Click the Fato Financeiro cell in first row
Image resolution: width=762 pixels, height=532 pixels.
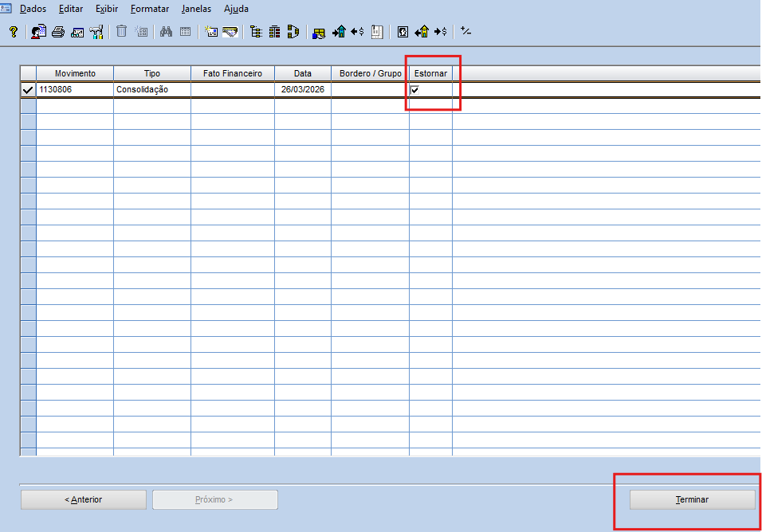click(232, 90)
